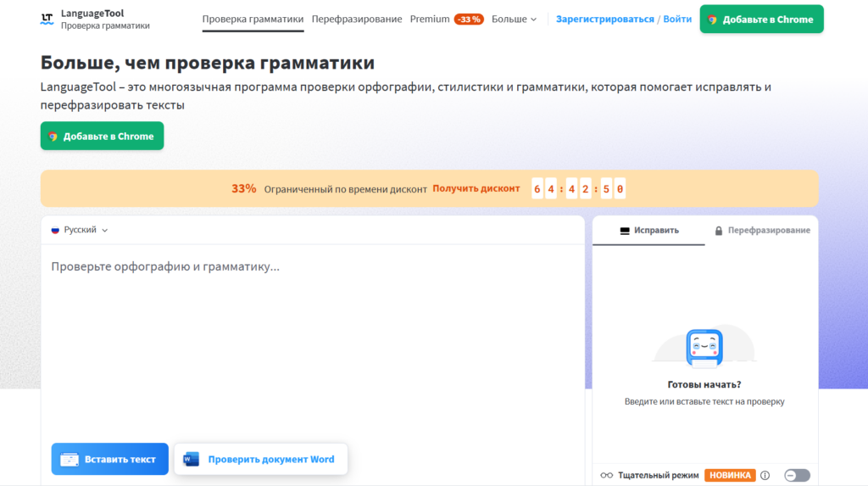Switch to the locked Перефразирование tab
868x486 pixels.
[762, 231]
